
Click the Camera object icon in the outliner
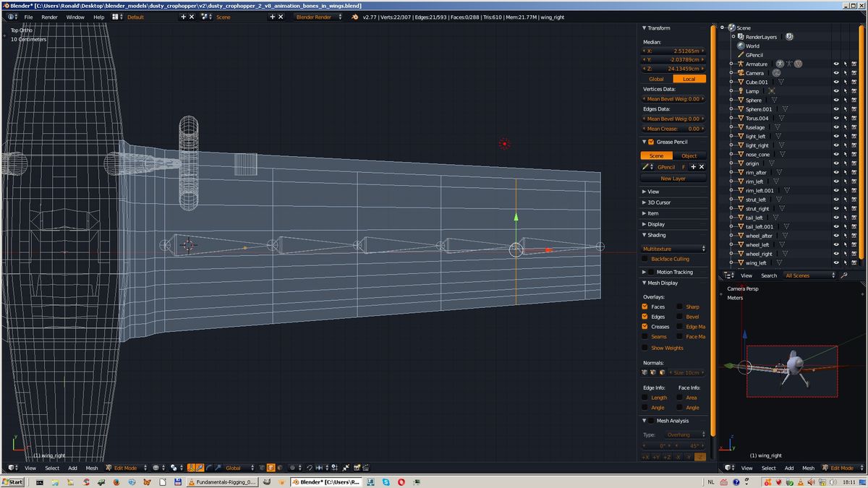(741, 73)
